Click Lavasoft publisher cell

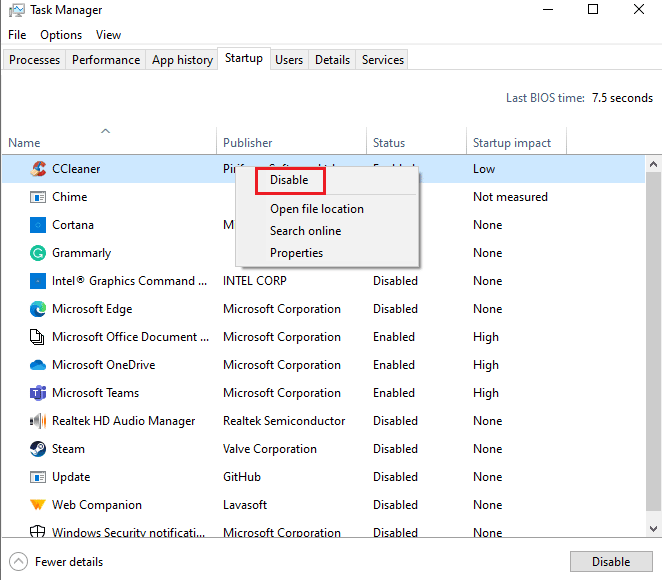click(x=245, y=505)
